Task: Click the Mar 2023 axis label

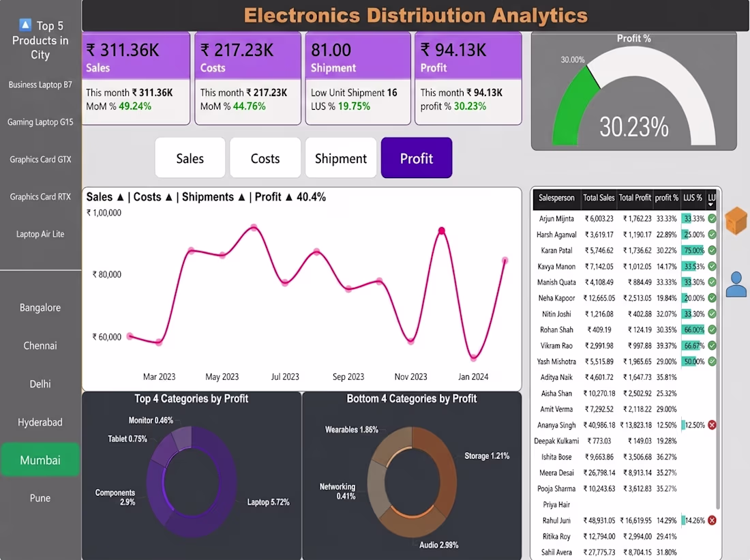Action: click(160, 377)
